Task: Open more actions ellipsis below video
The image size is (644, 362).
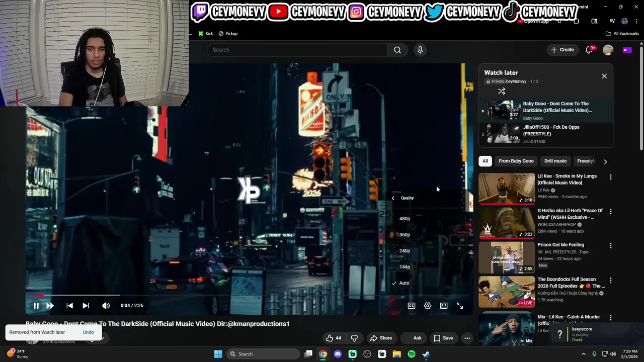Action: click(467, 338)
